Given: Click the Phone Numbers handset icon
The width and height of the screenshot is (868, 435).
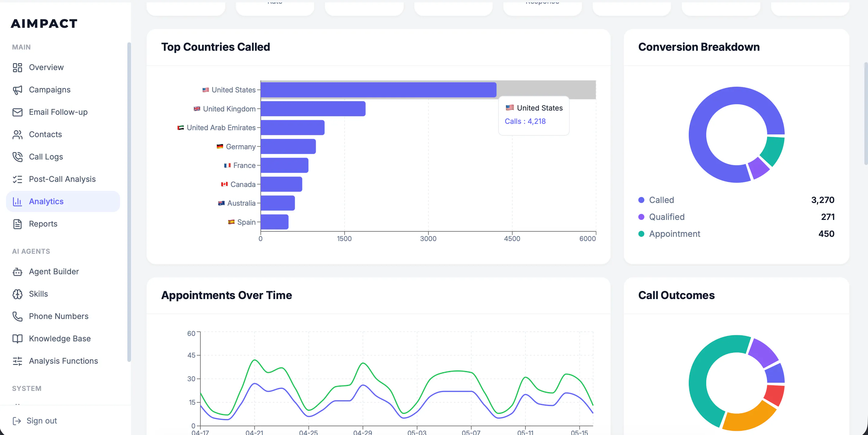Looking at the screenshot, I should pos(17,316).
